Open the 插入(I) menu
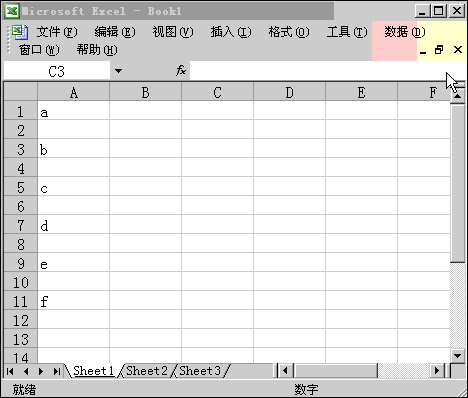 pos(231,32)
